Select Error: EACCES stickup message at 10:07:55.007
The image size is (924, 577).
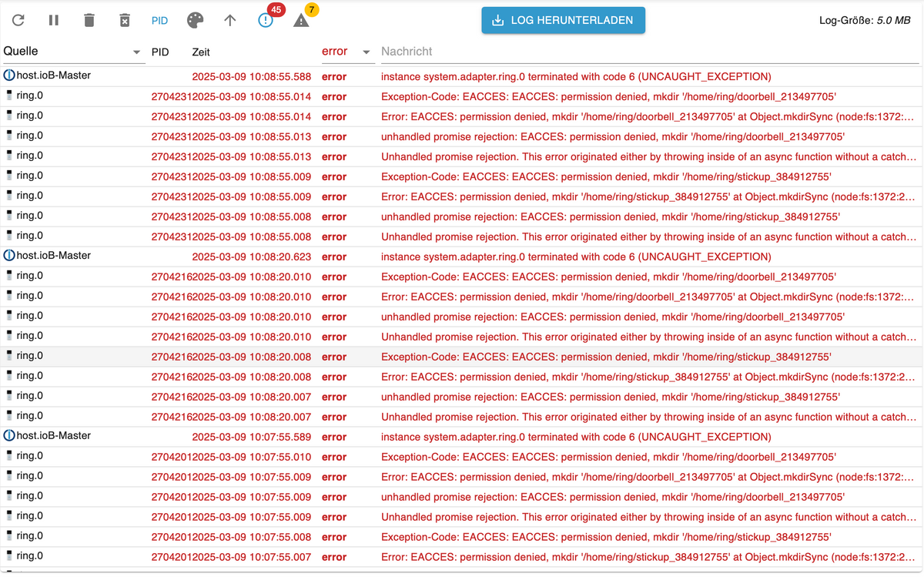point(648,558)
